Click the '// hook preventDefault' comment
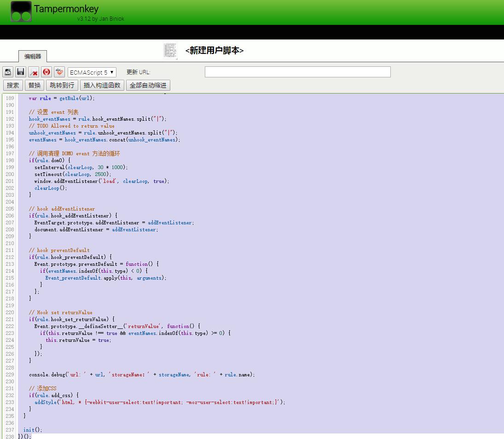The height and width of the screenshot is (439, 504). coord(59,250)
